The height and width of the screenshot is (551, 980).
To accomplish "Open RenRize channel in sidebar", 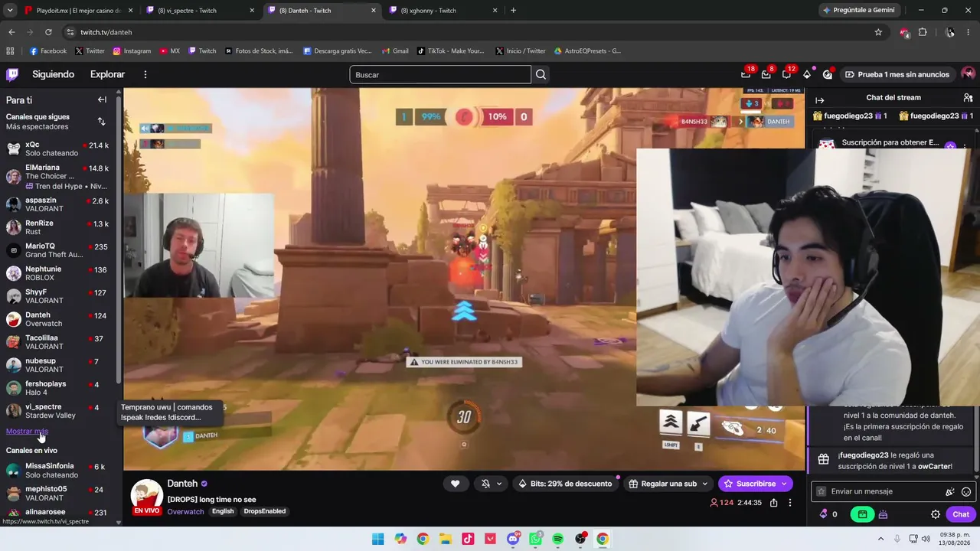I will (58, 227).
